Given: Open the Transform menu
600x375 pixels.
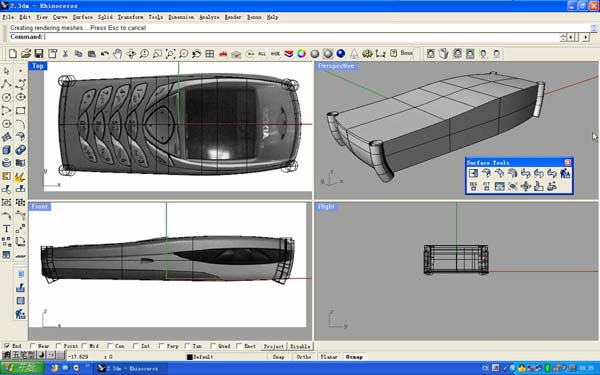Looking at the screenshot, I should point(130,17).
